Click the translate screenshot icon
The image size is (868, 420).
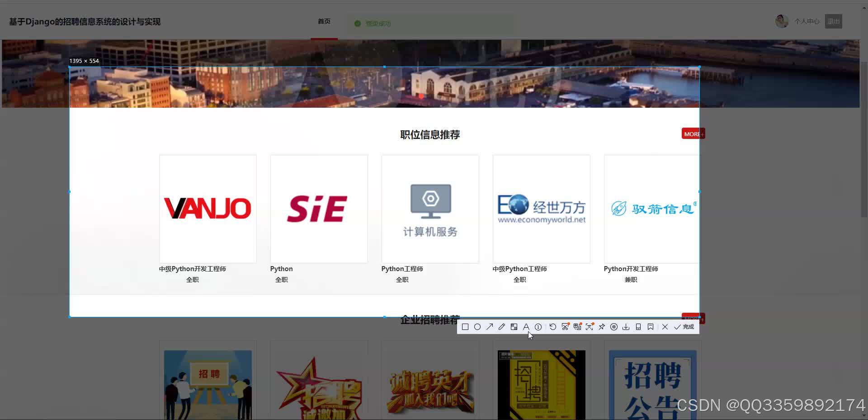577,327
